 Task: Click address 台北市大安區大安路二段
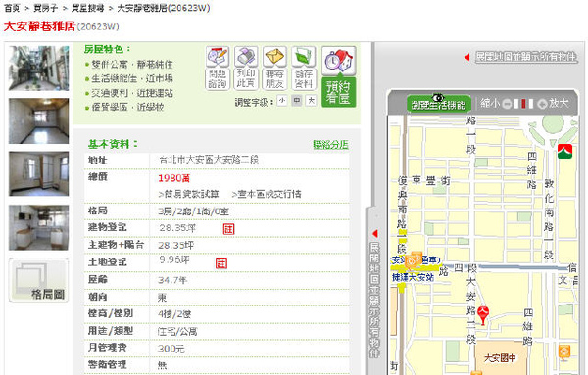[x=209, y=160]
